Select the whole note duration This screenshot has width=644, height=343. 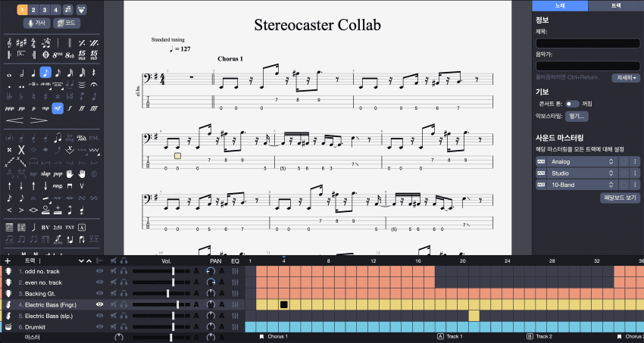pos(9,74)
